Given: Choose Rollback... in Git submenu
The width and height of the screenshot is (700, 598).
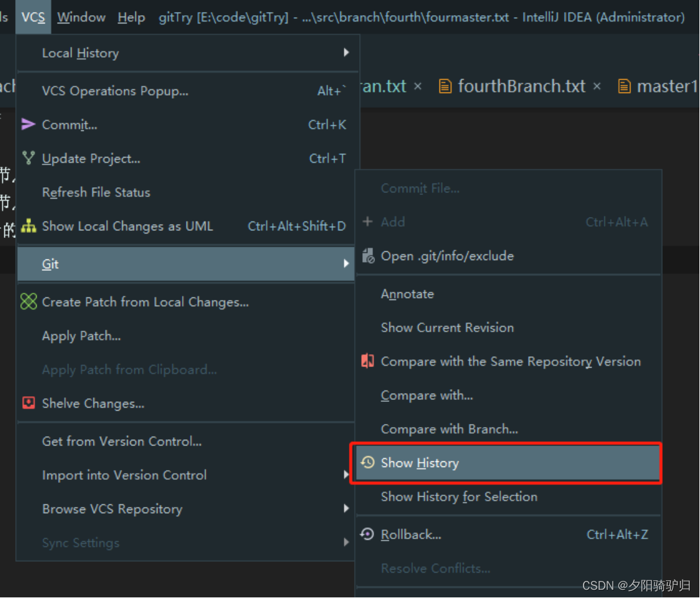Looking at the screenshot, I should pyautogui.click(x=508, y=535).
